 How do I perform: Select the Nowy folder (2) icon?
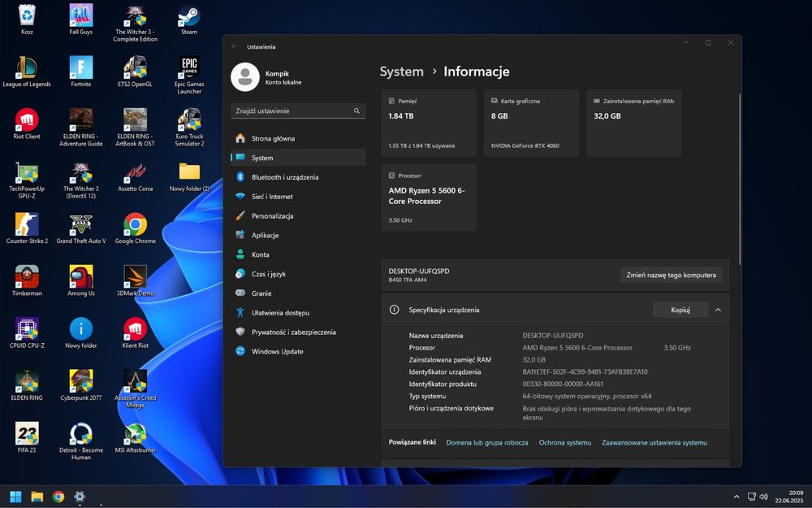pyautogui.click(x=189, y=176)
